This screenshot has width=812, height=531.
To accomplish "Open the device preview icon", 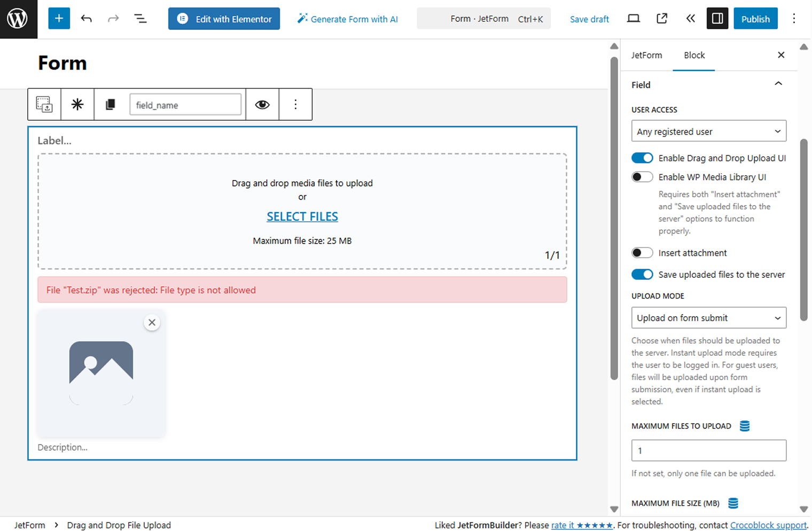I will [634, 19].
